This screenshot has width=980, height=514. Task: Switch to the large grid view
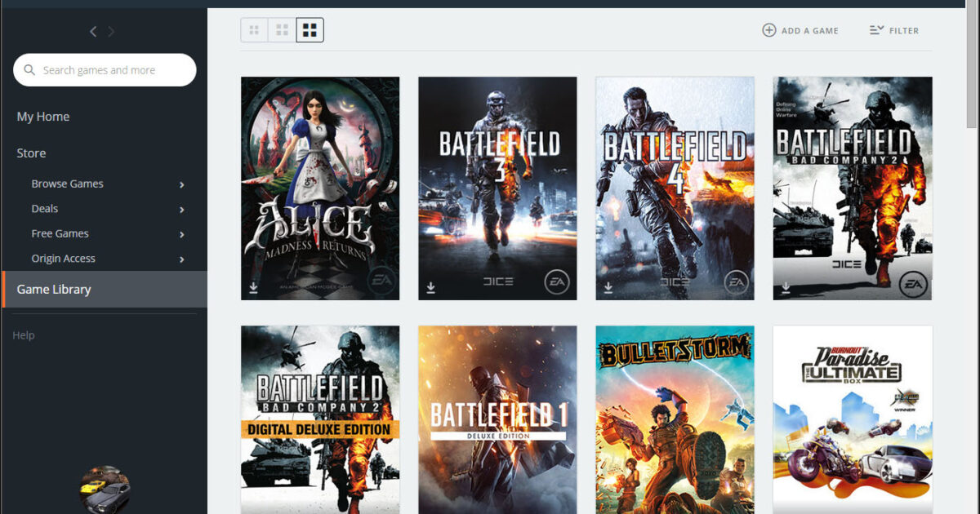(310, 30)
